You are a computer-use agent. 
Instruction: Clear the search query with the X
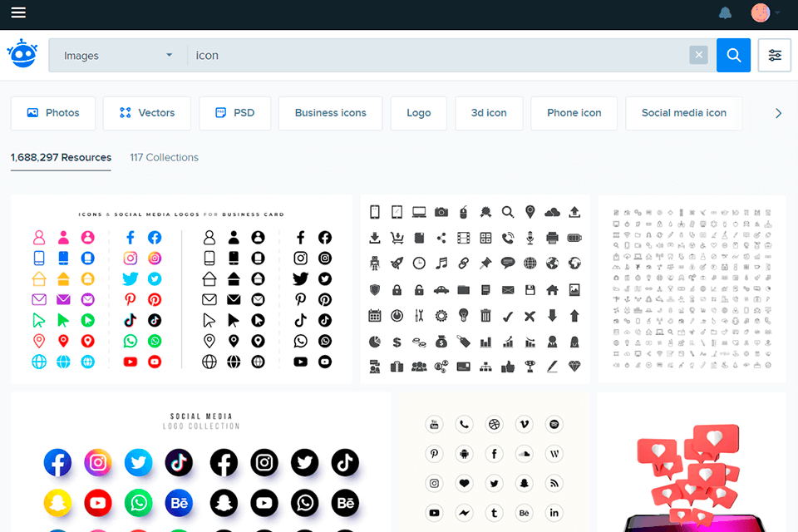tap(698, 55)
